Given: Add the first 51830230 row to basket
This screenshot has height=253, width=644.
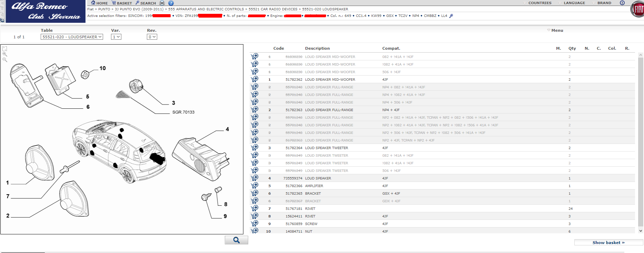Looking at the screenshot, I should (255, 56).
